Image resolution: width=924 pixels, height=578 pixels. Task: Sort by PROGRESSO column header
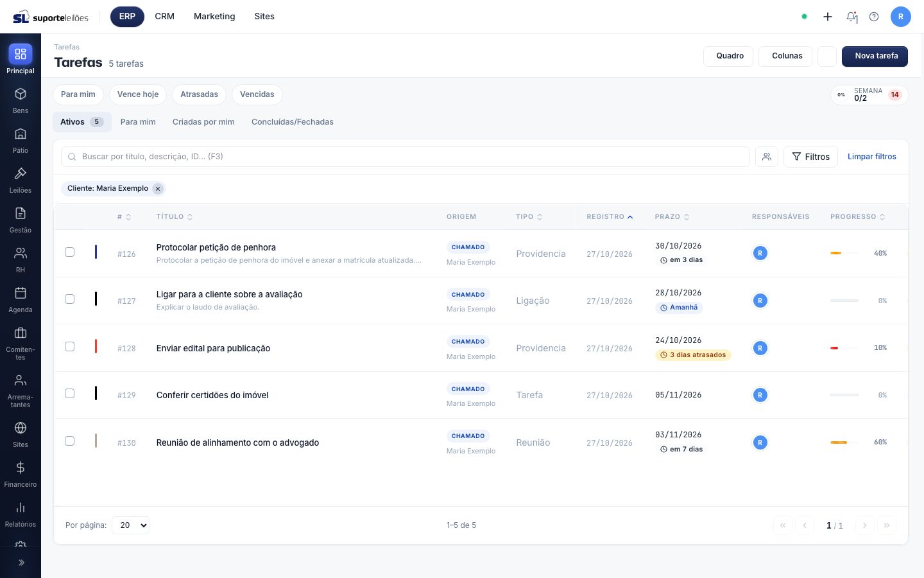click(x=858, y=217)
